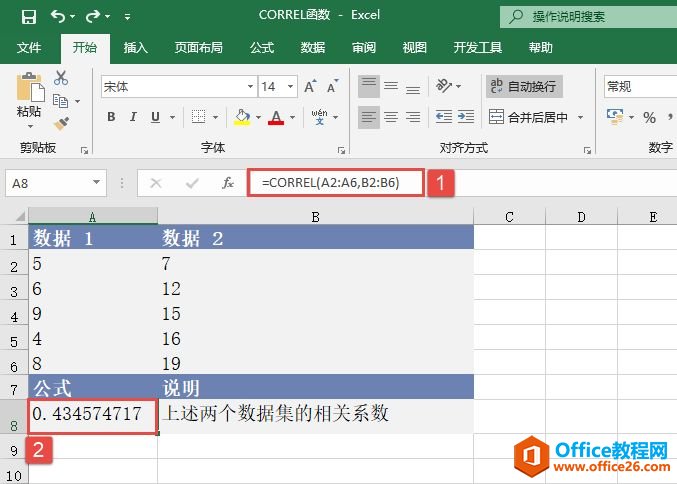Click the 粘贴 paste clipboard icon
The height and width of the screenshot is (484, 677).
click(x=29, y=87)
